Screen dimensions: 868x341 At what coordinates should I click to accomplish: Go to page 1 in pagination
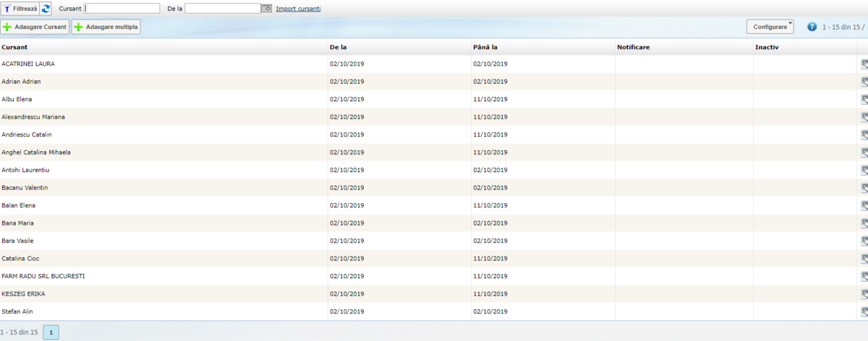click(51, 332)
